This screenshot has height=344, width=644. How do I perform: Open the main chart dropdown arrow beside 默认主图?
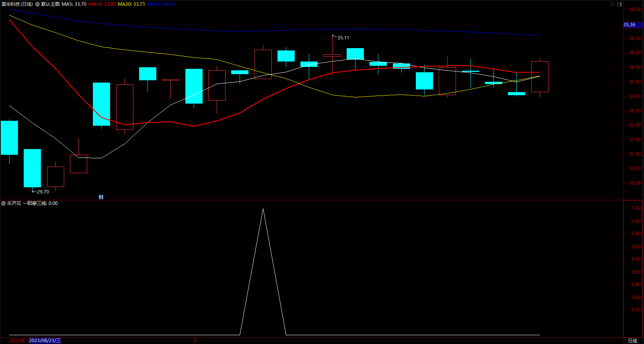(x=37, y=4)
